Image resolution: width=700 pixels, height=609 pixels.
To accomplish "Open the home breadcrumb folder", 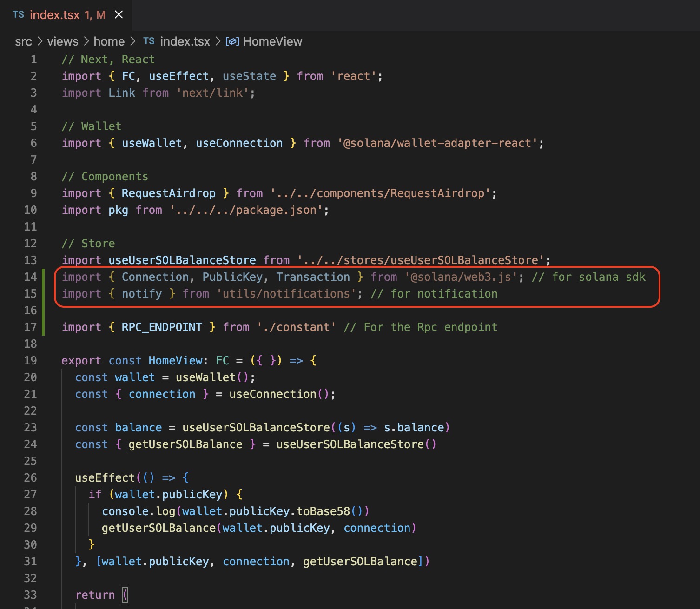I will (x=109, y=41).
